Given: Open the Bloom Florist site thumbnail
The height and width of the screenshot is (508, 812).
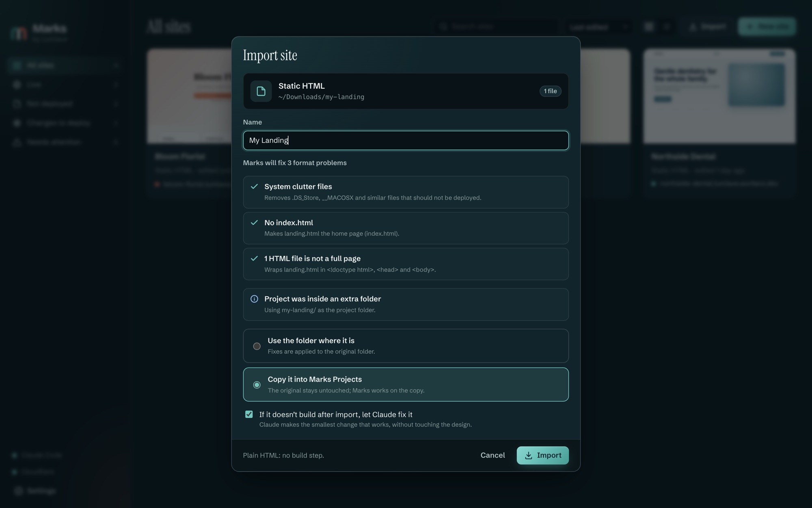Looking at the screenshot, I should 189,96.
